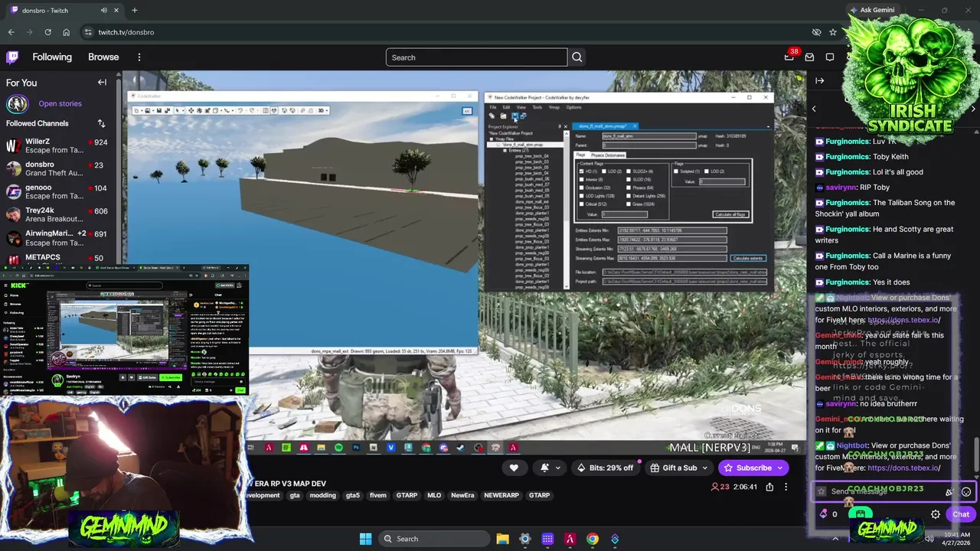980x551 pixels.
Task: Enable Distant Lights (256) checkbox
Action: point(629,196)
